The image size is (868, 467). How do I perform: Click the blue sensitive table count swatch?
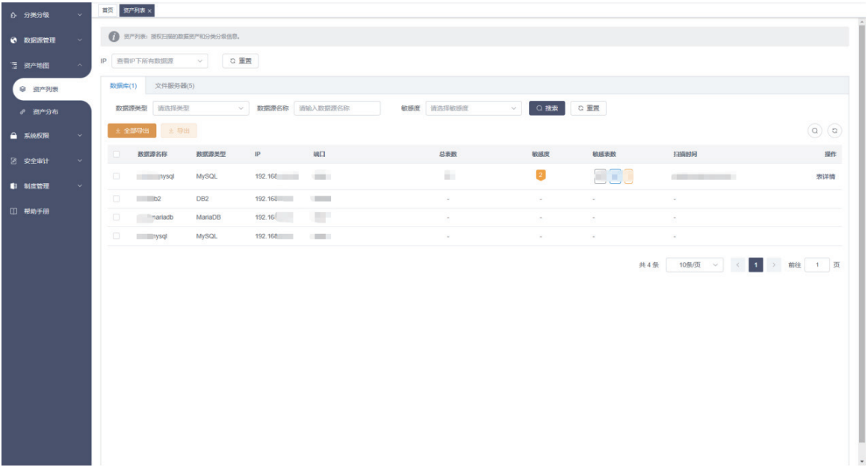pos(615,177)
